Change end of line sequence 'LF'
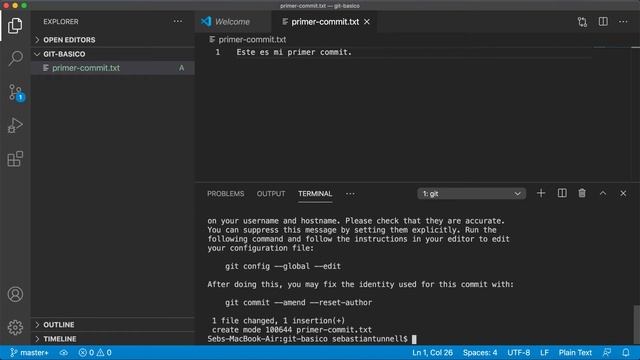 (x=544, y=353)
